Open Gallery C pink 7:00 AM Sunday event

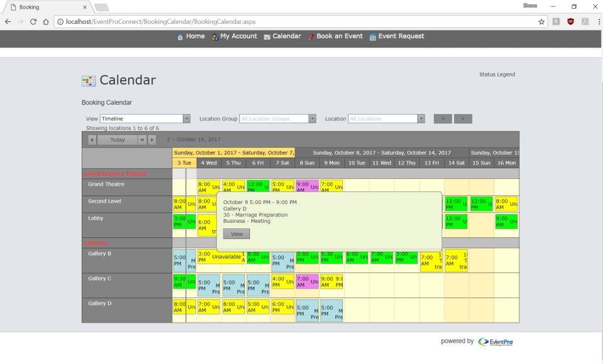(307, 281)
